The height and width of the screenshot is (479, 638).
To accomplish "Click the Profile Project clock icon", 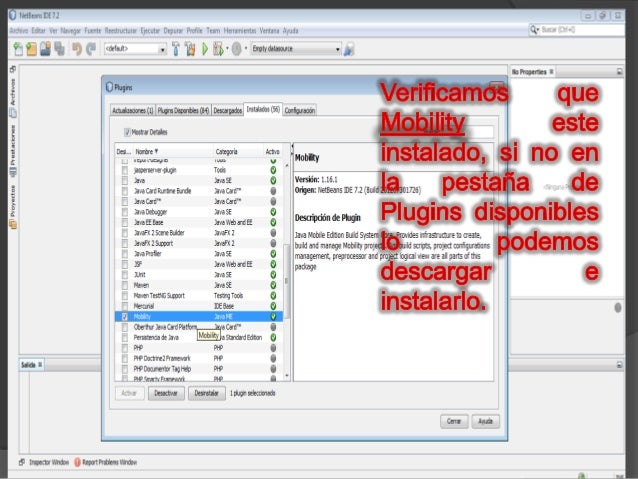I will point(237,49).
